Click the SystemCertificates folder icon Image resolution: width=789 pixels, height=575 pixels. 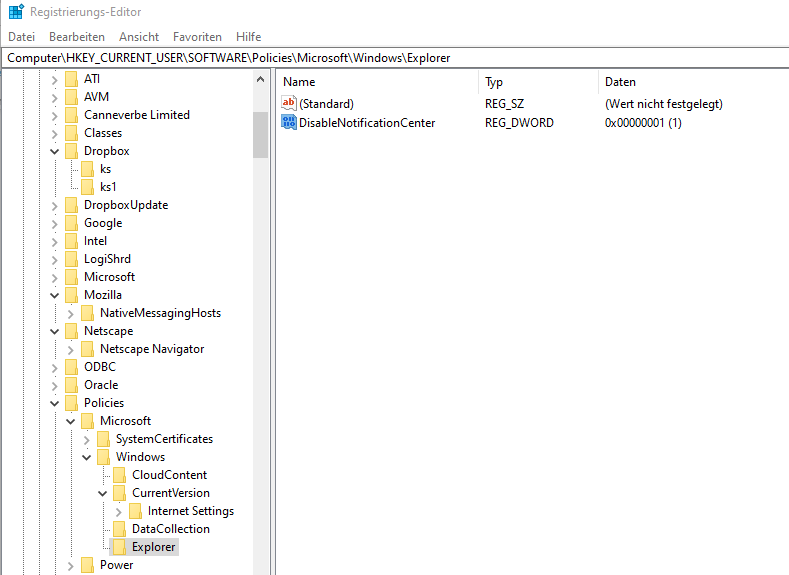(x=104, y=439)
